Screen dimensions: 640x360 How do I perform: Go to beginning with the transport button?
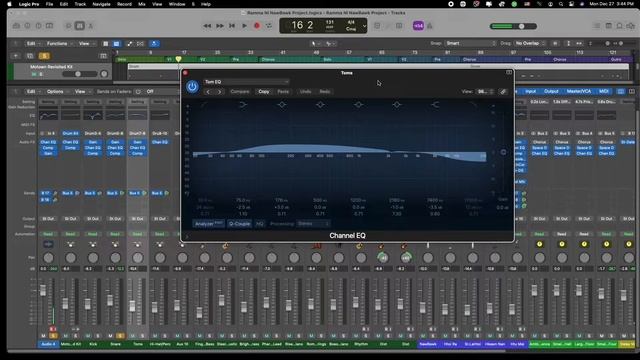pos(232,26)
